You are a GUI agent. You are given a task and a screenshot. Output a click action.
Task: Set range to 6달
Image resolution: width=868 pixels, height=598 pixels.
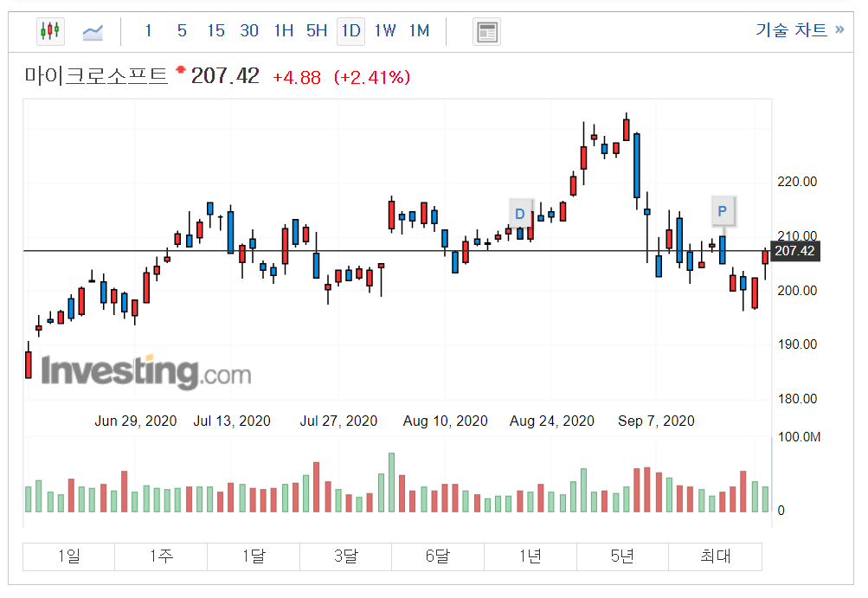pos(438,556)
